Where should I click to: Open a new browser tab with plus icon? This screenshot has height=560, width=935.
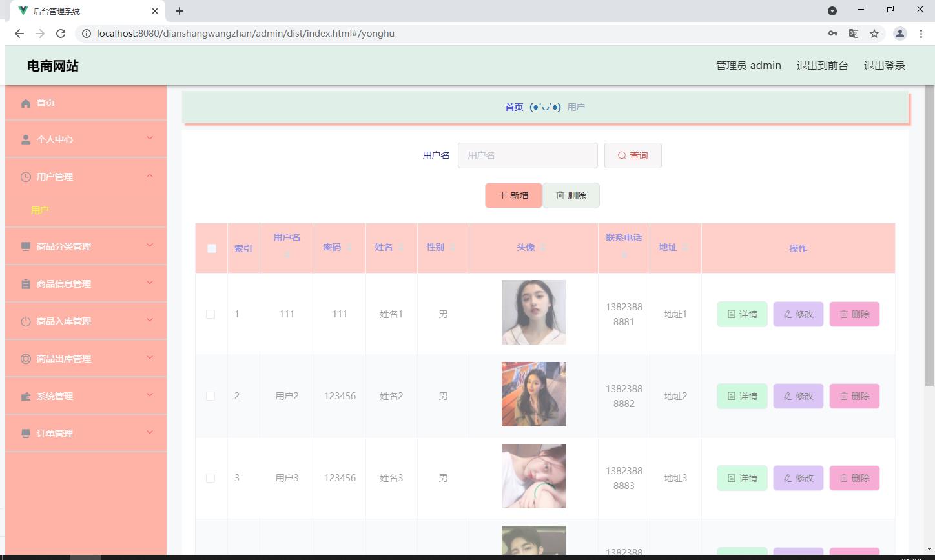[180, 11]
